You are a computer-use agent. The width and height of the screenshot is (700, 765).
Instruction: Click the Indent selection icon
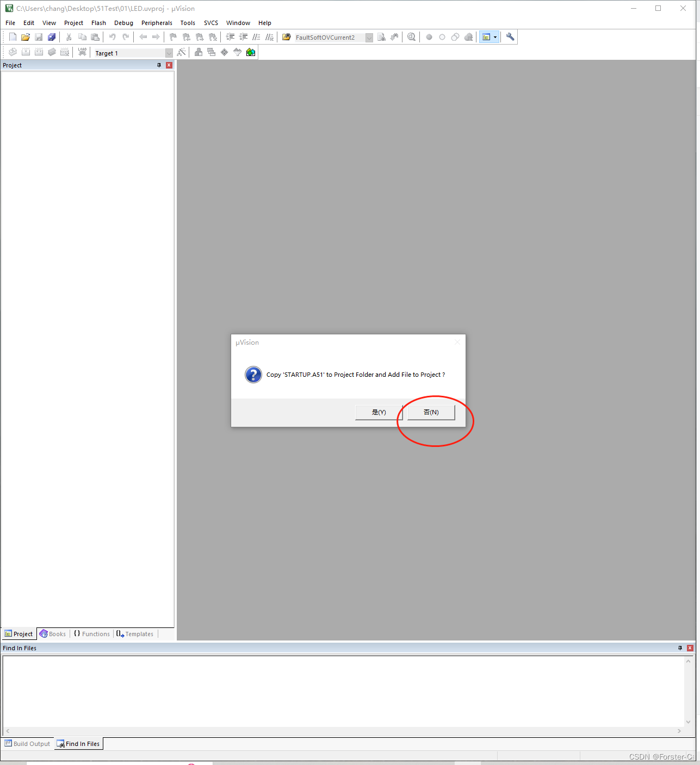pyautogui.click(x=230, y=37)
